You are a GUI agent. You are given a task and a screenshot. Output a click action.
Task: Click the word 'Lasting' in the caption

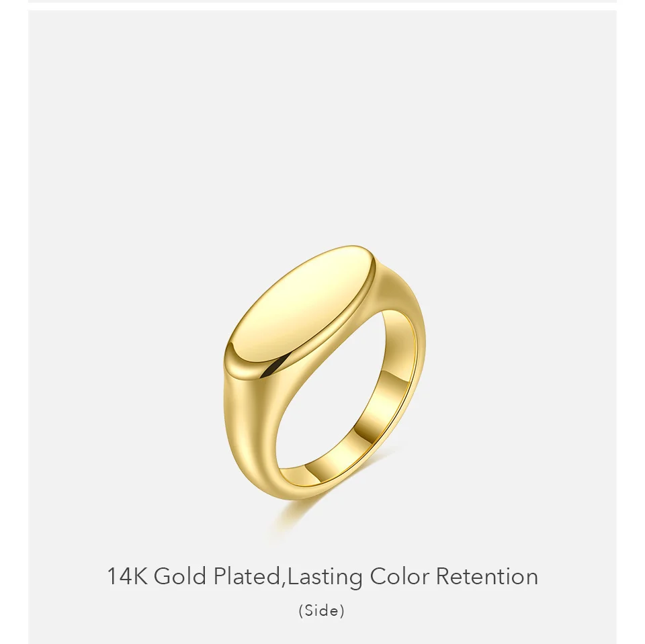[325, 577]
